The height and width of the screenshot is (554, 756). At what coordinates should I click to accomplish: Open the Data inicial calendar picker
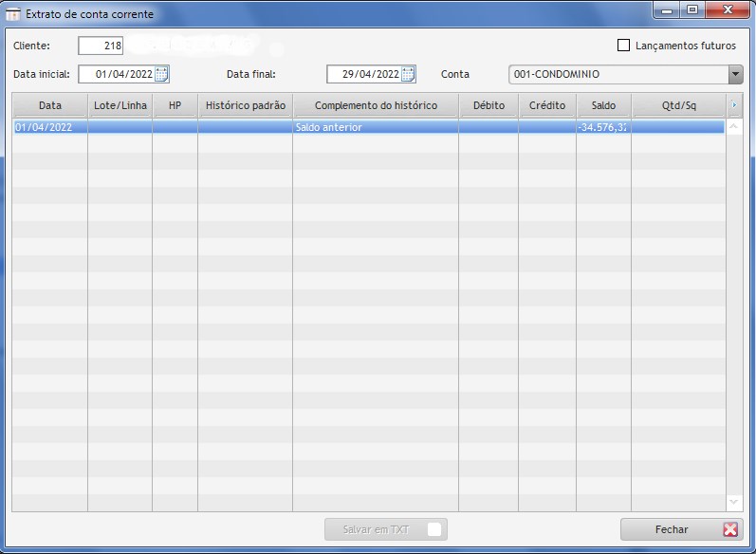[161, 75]
